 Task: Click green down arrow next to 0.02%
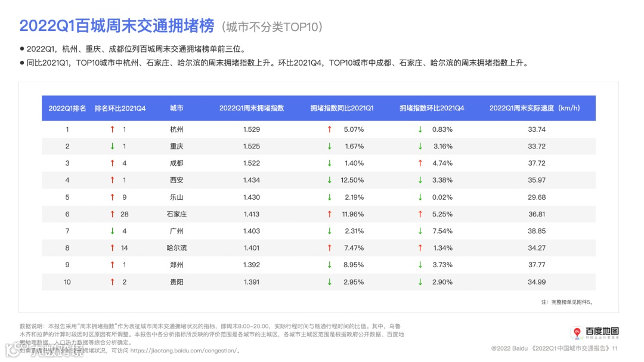tap(420, 197)
